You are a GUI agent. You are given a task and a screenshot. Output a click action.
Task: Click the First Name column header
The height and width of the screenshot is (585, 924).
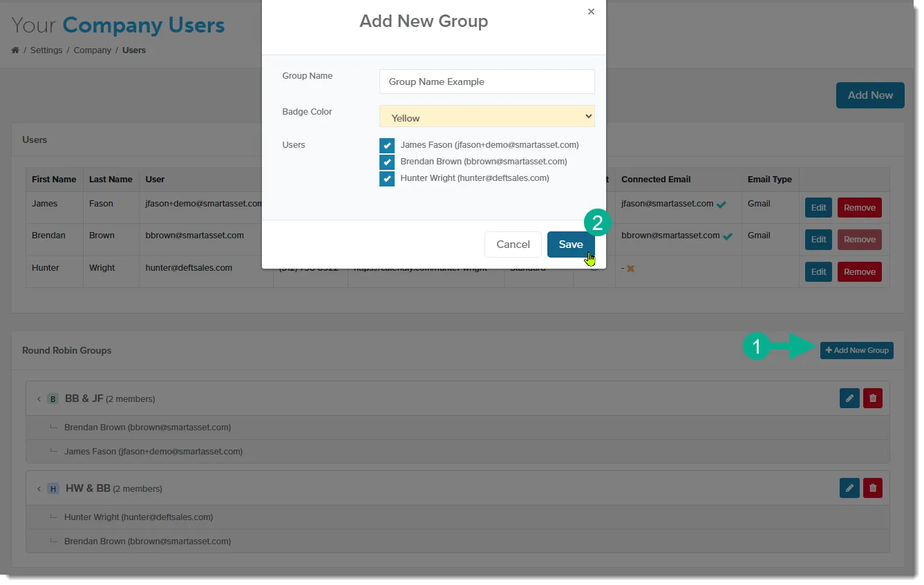(54, 180)
